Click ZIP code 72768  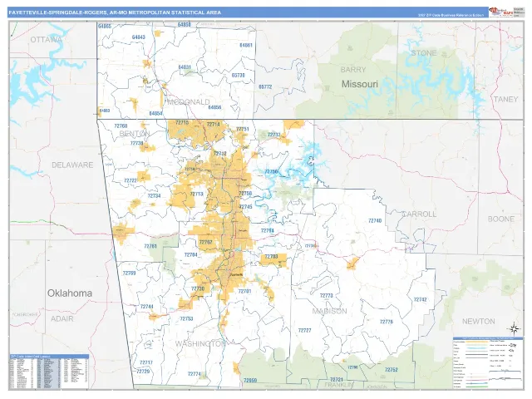[121, 126]
